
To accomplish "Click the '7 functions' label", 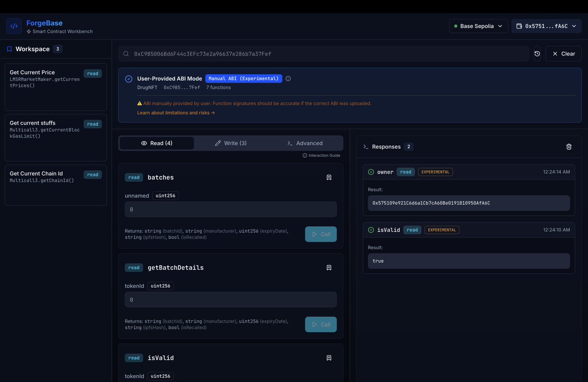I will [x=218, y=88].
